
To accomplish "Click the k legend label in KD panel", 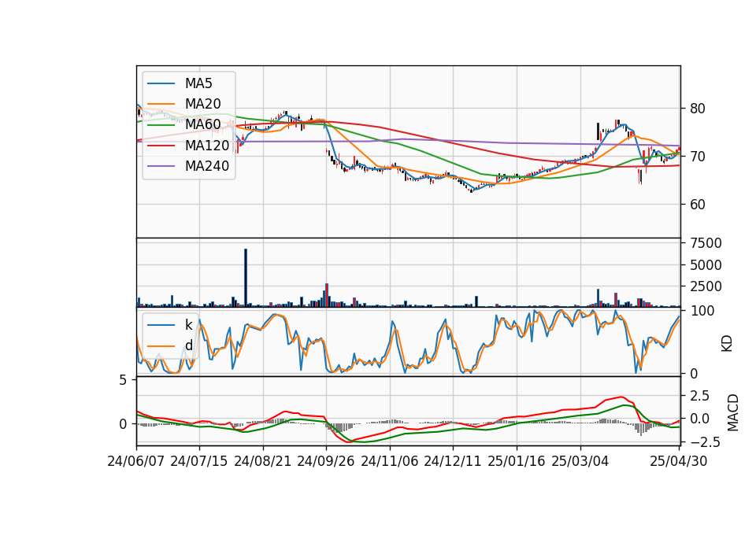I will 188,325.
